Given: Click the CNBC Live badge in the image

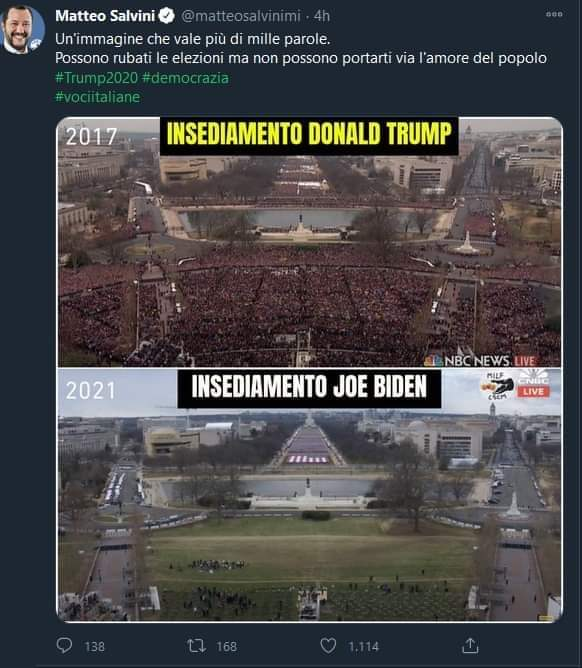Looking at the screenshot, I should [533, 384].
